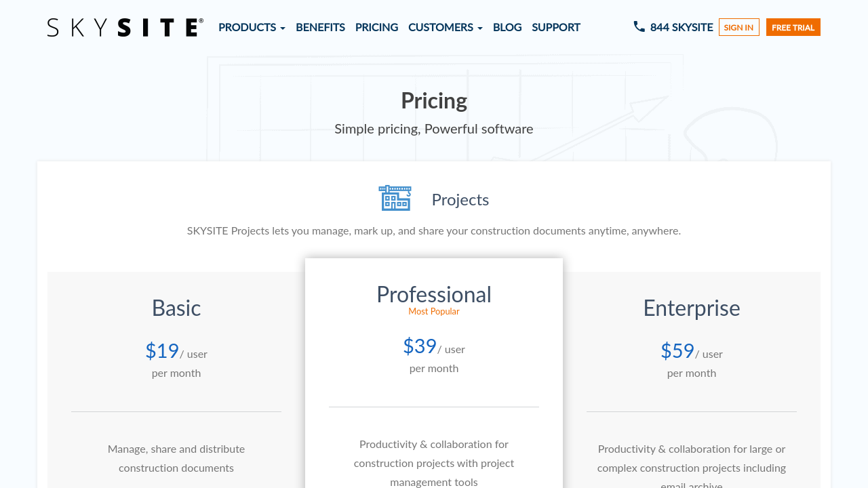This screenshot has height=488, width=868.
Task: Click the $39 price
Action: [x=420, y=346]
